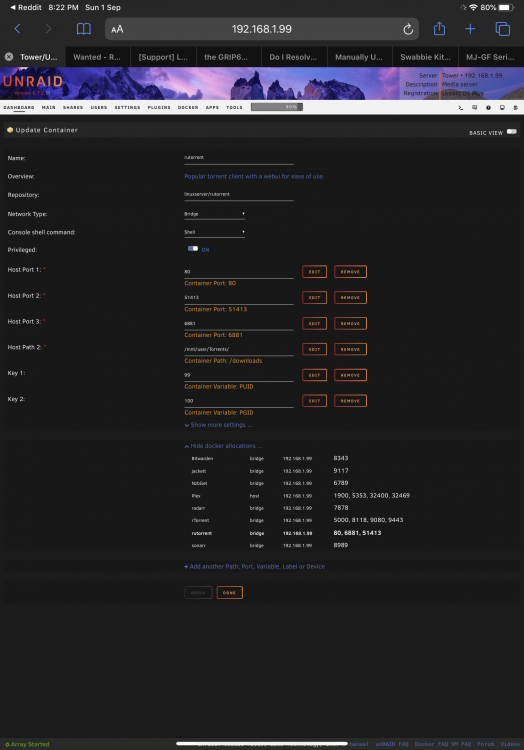Switch to the Do I Resolv... tab
This screenshot has height=750, width=524.
coord(294,57)
